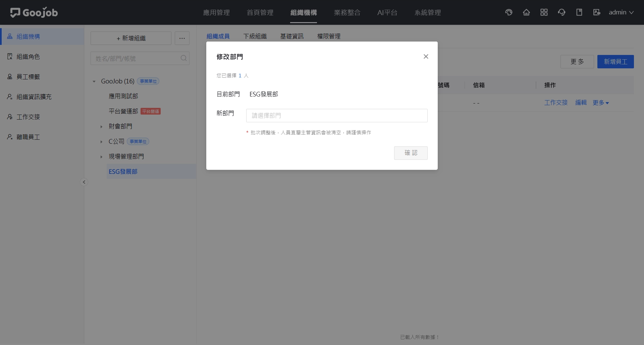Switch to the 下級組織 tab
Screen dimensions: 644x345
point(255,36)
